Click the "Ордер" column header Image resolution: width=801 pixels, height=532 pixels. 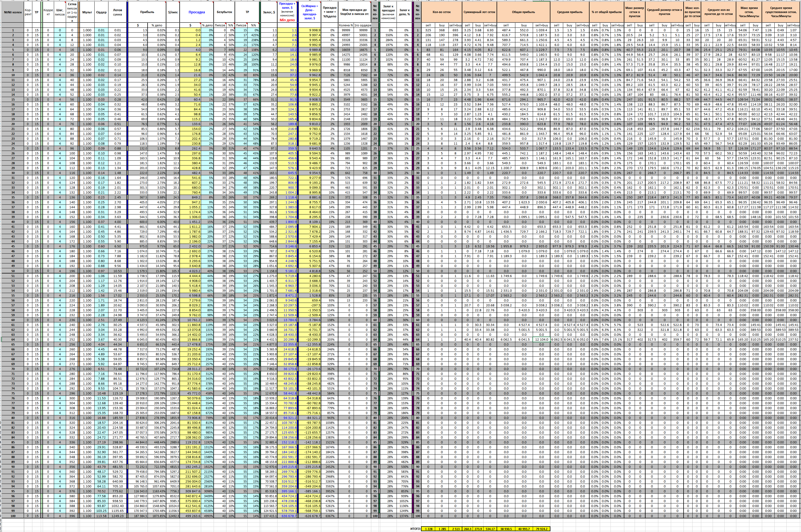pyautogui.click(x=101, y=12)
